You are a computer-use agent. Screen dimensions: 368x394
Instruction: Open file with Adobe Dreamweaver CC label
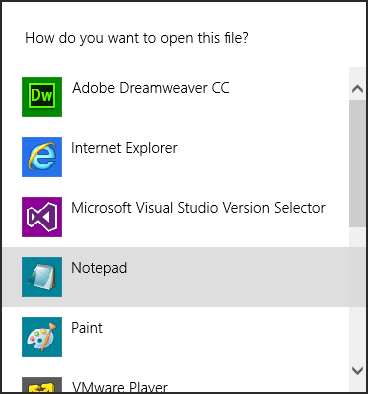pos(151,88)
